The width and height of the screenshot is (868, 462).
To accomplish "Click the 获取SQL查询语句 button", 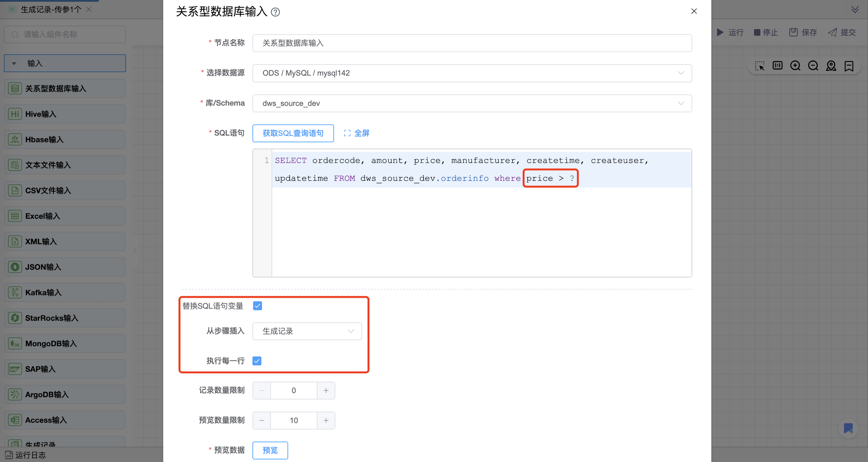I will coord(293,133).
